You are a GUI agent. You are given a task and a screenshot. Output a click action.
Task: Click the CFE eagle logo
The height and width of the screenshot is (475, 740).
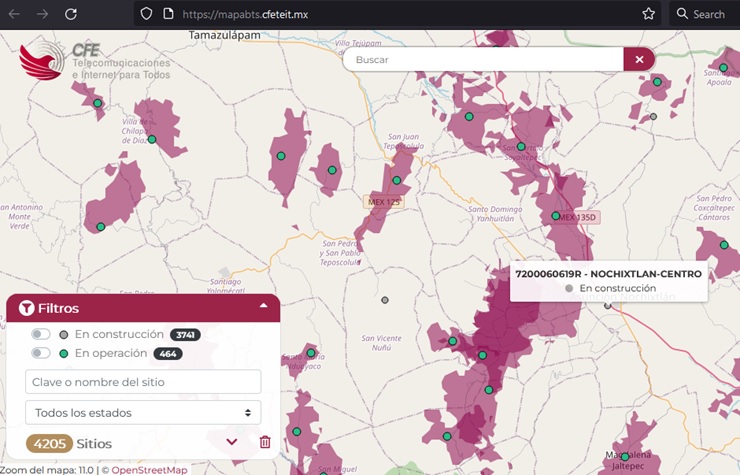coord(42,62)
